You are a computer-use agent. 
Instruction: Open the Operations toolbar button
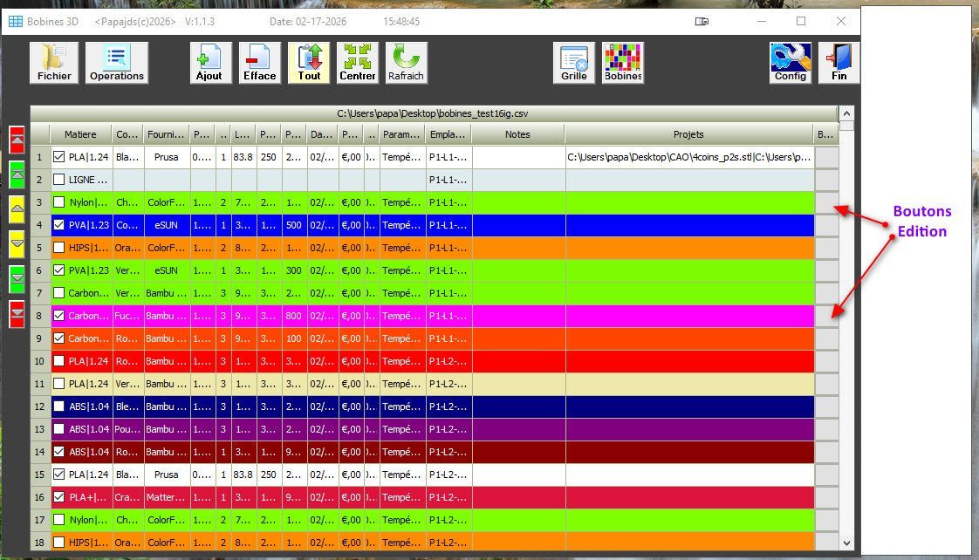click(x=117, y=63)
